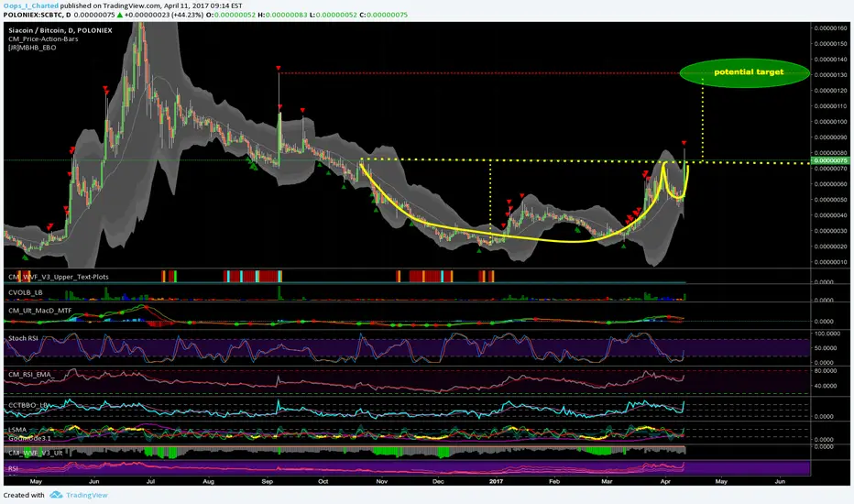Click the CVOLB_LB volume pane label
The height and width of the screenshot is (504, 854).
pos(25,292)
